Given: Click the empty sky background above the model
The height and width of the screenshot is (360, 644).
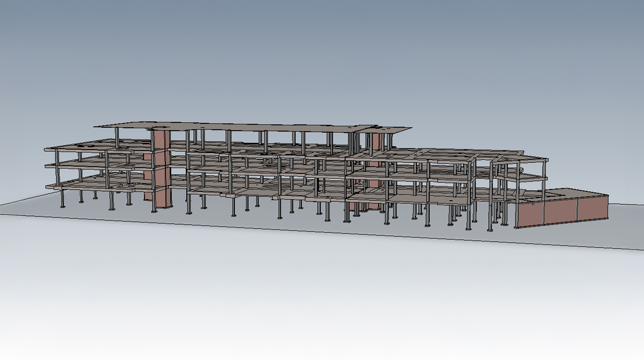Looking at the screenshot, I should coord(302,50).
